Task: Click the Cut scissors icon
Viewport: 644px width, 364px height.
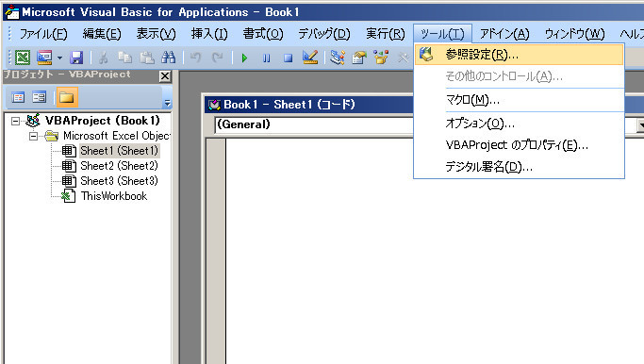Action: pos(103,58)
